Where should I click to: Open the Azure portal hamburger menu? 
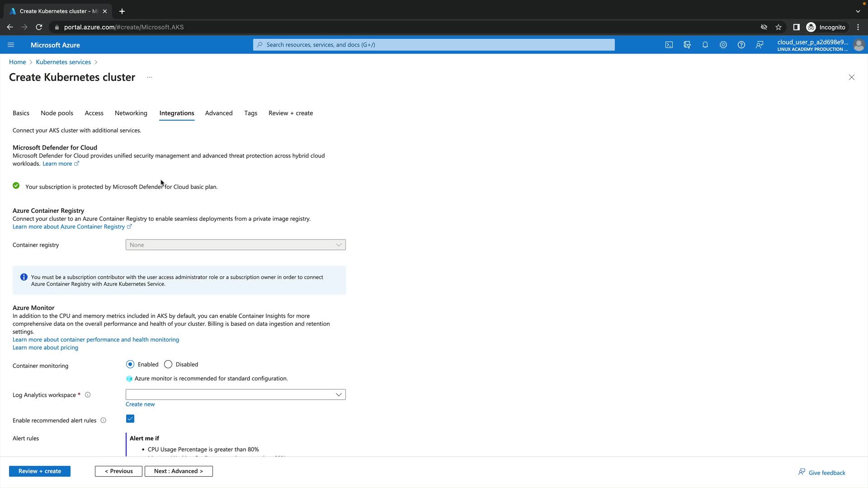pyautogui.click(x=11, y=45)
